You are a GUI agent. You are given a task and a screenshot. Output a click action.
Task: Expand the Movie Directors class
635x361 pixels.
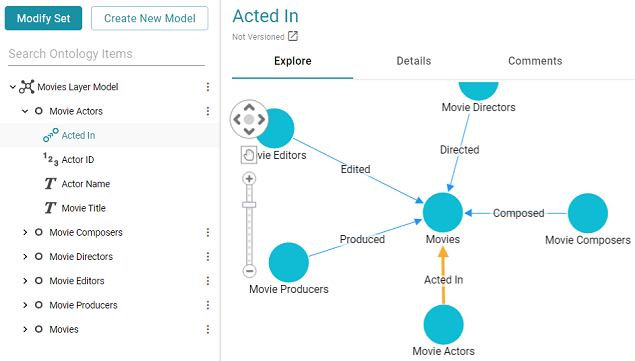[25, 256]
